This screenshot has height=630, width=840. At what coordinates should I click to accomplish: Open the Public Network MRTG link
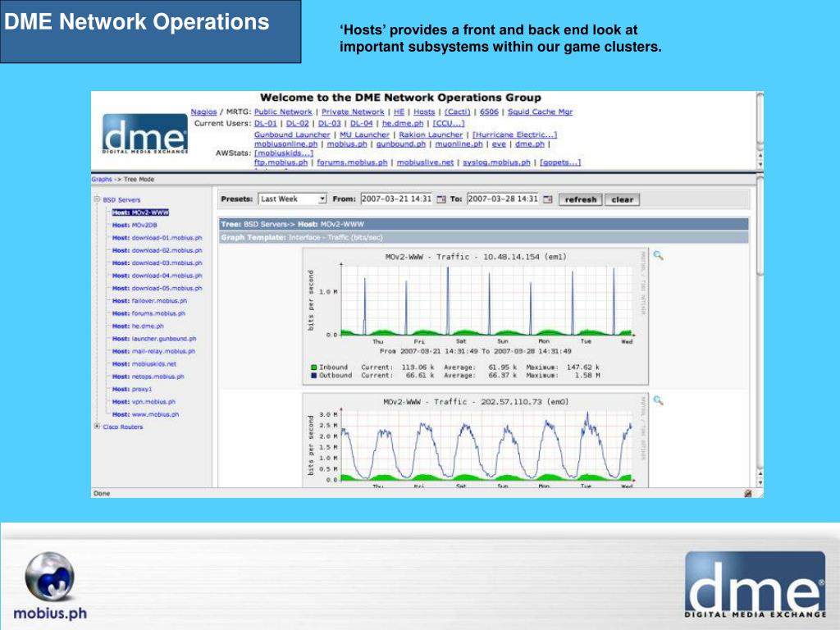click(283, 112)
